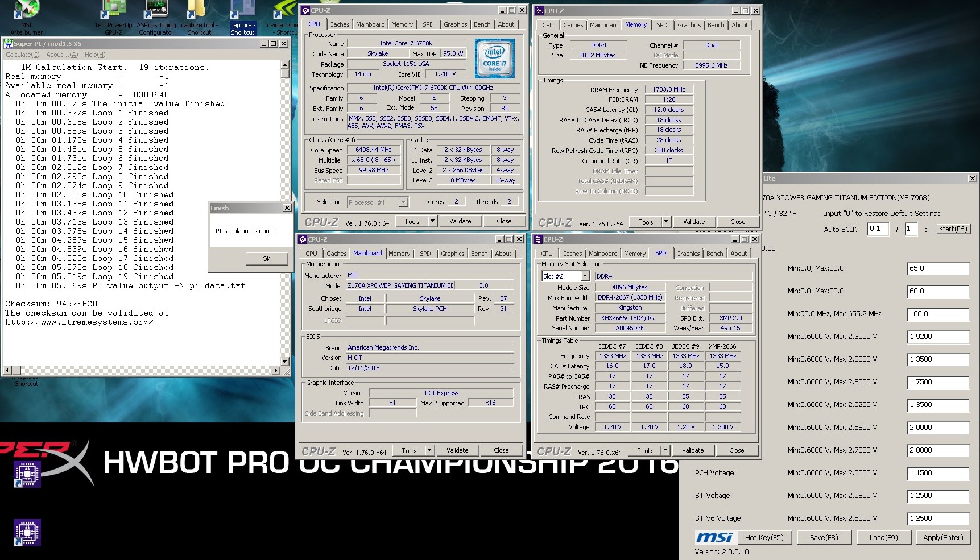Click OK in the Finish dialog

[x=266, y=259]
